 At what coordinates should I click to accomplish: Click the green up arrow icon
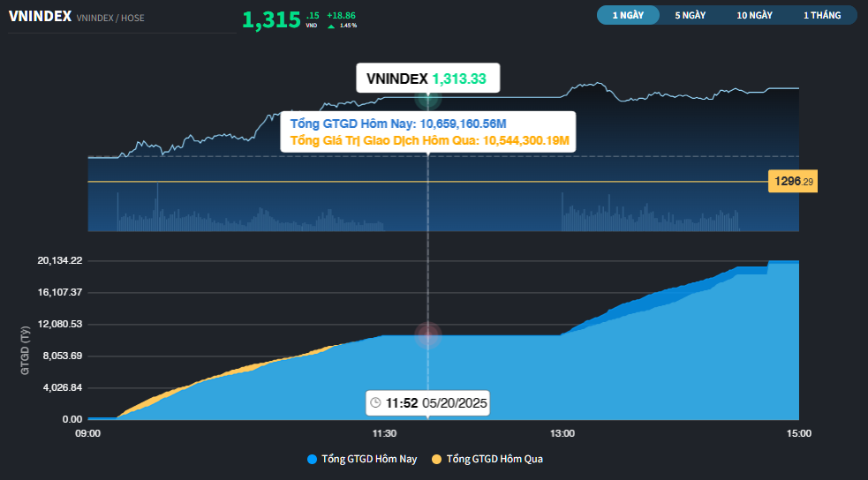point(331,26)
